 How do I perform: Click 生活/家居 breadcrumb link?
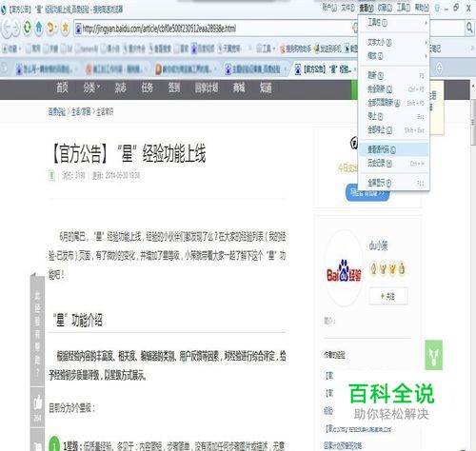(81, 111)
